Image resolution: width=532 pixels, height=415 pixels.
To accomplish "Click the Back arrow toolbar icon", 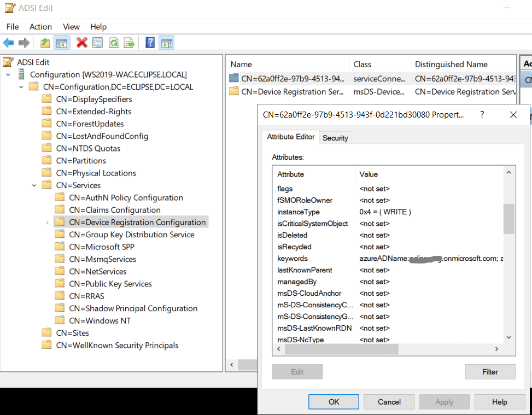I will pyautogui.click(x=8, y=43).
